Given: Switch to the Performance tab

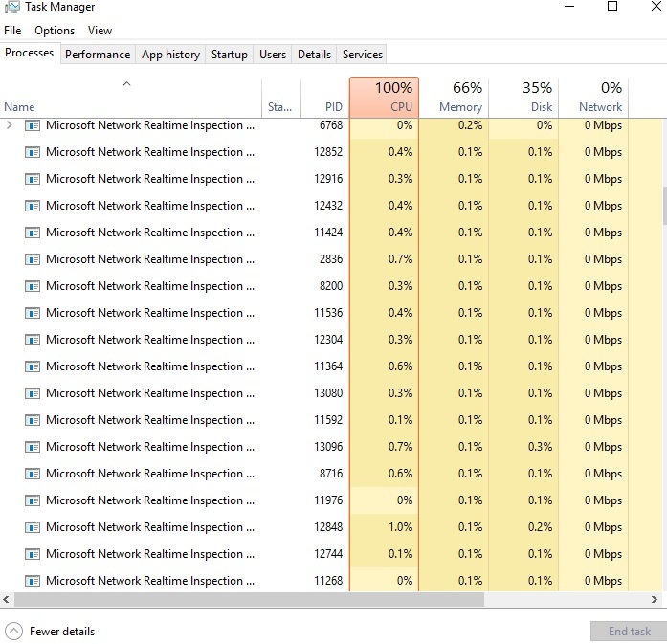Looking at the screenshot, I should (98, 55).
